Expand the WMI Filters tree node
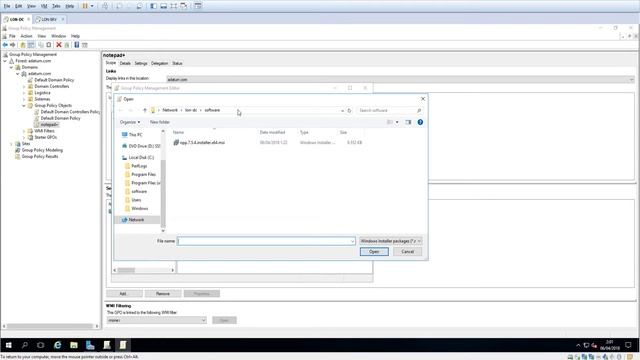The height and width of the screenshot is (360, 640). pos(24,131)
